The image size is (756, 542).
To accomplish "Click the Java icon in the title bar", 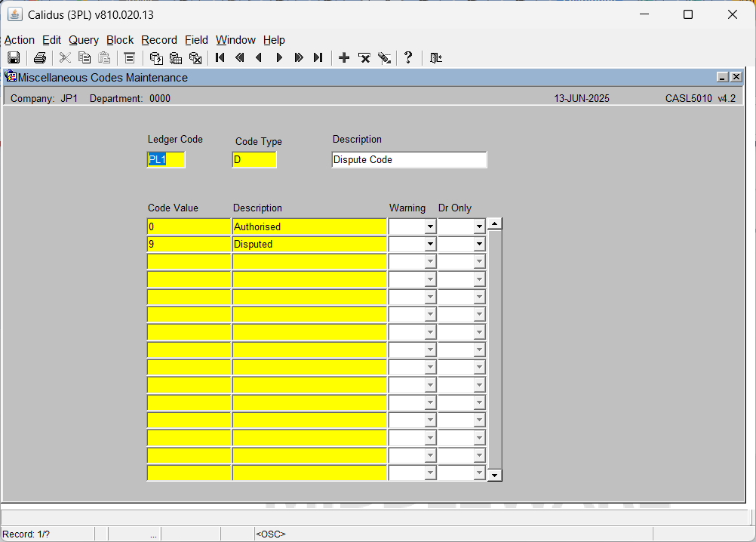I will click(15, 14).
